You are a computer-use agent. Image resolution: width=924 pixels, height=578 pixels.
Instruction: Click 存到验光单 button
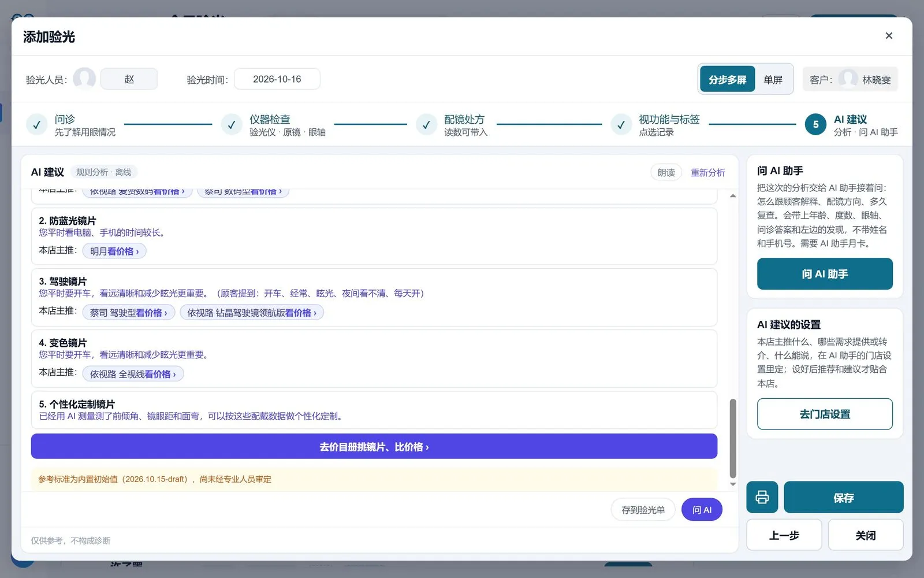(x=643, y=509)
